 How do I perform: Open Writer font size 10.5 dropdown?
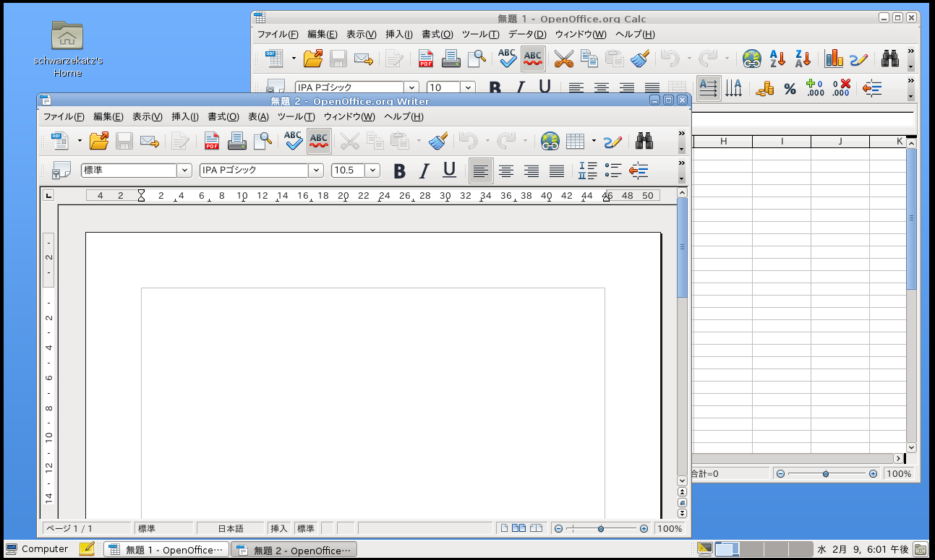coord(372,171)
